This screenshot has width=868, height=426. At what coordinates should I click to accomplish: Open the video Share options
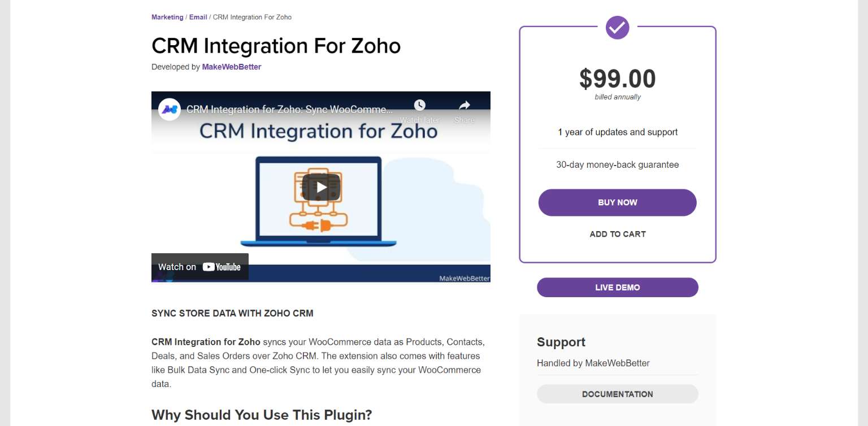(463, 105)
